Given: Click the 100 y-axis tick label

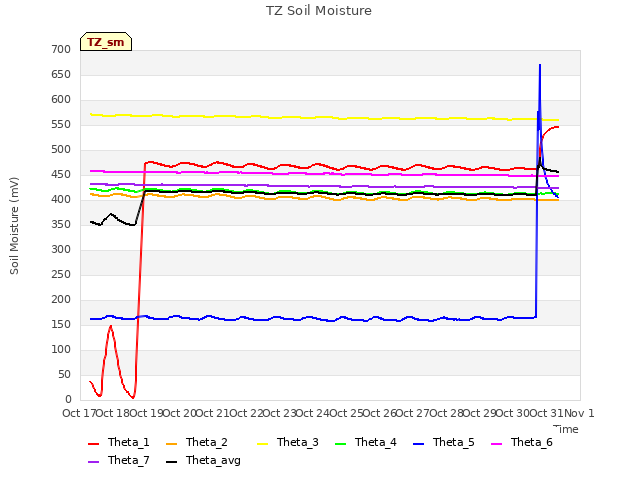Looking at the screenshot, I should 61,349.
